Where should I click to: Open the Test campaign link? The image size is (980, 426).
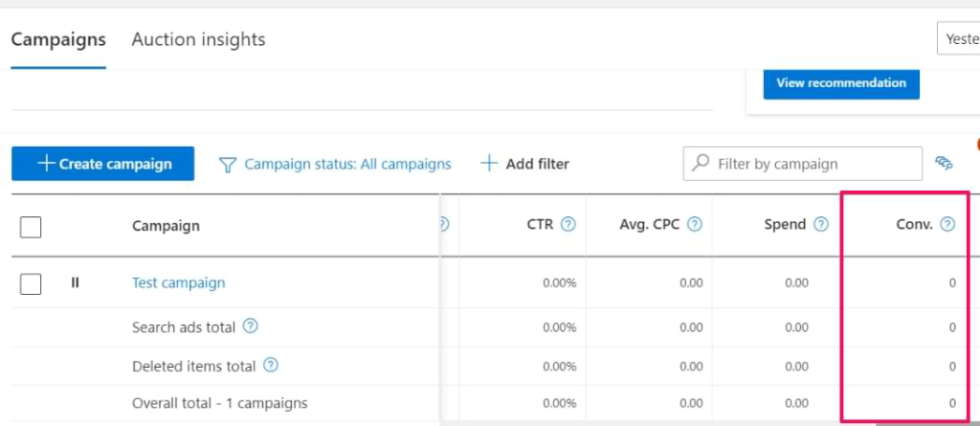tap(178, 282)
